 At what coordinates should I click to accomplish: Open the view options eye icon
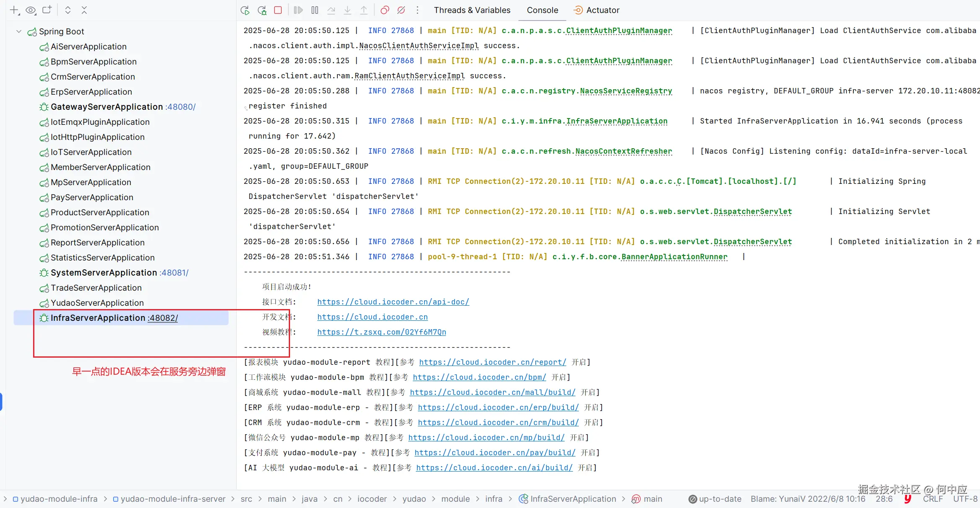coord(31,10)
